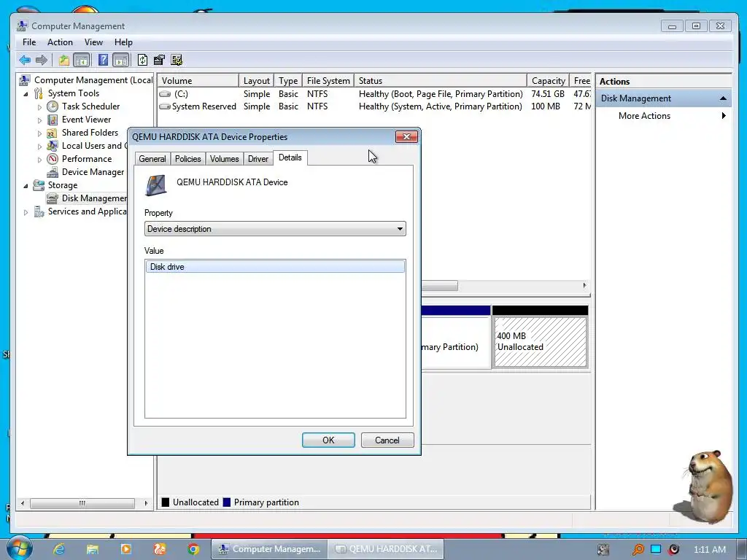Screen dimensions: 747x560
Task: Click the Up one level folder icon
Action: tap(64, 60)
